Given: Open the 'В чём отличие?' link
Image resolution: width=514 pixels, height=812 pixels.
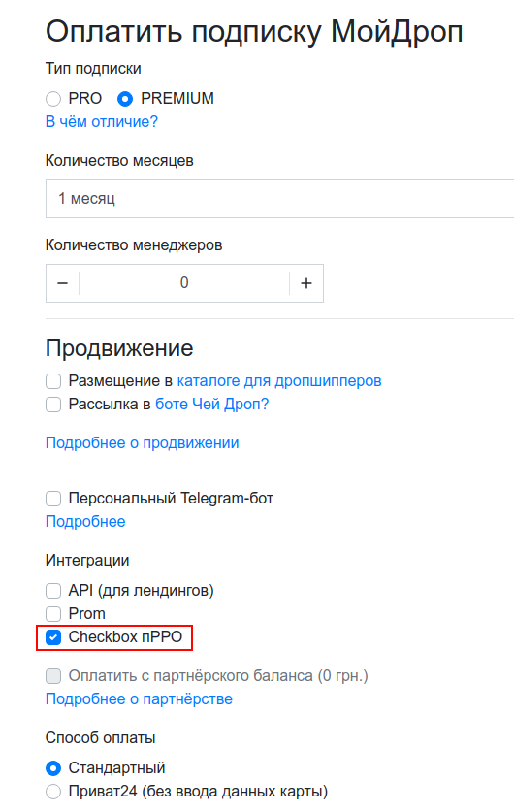Looking at the screenshot, I should pos(102,121).
